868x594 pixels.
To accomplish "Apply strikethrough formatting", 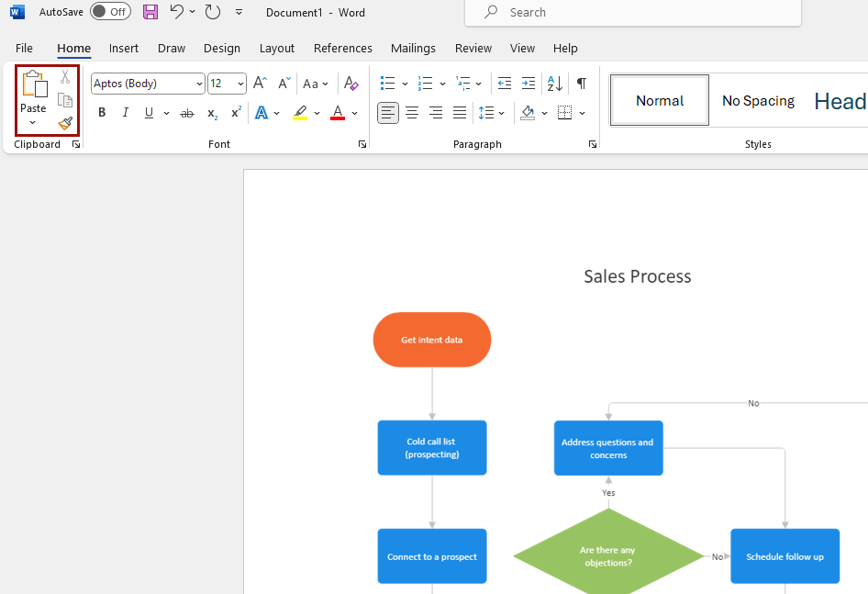I will [x=187, y=113].
